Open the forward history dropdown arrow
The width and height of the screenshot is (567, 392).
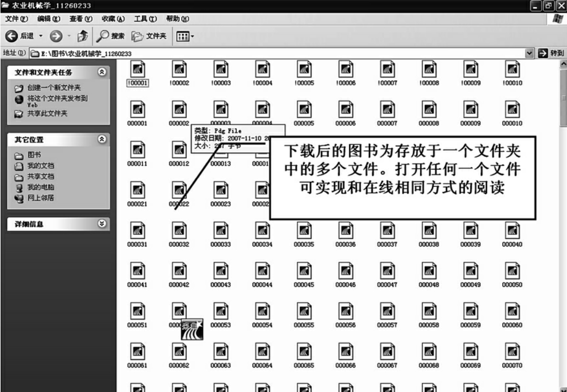(x=69, y=36)
